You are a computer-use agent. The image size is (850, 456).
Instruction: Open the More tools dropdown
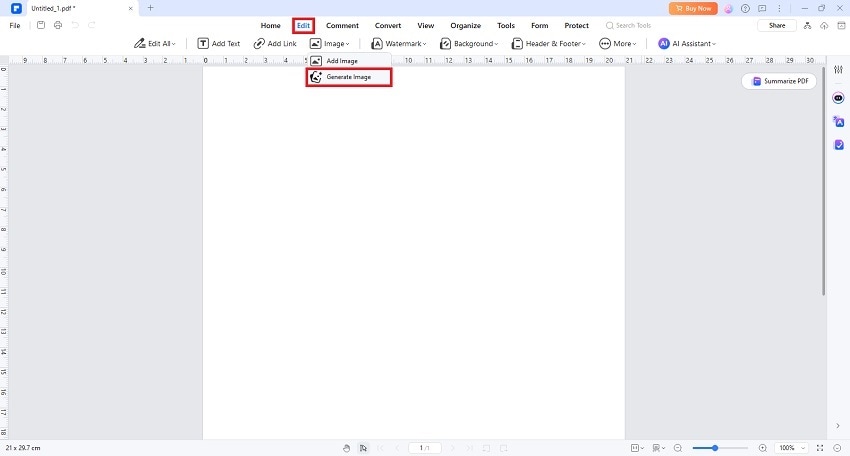[617, 43]
